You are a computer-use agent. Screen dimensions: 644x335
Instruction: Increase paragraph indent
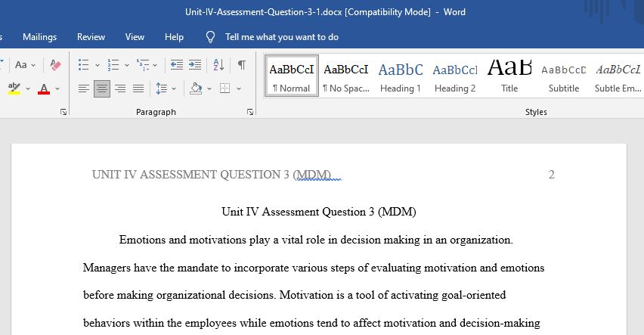195,65
